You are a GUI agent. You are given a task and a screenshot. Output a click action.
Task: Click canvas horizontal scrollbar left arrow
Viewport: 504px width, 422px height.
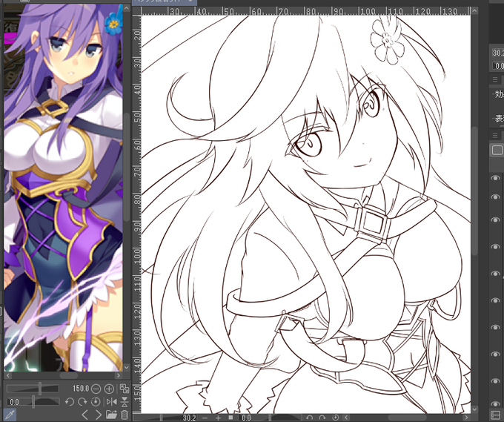[346, 418]
